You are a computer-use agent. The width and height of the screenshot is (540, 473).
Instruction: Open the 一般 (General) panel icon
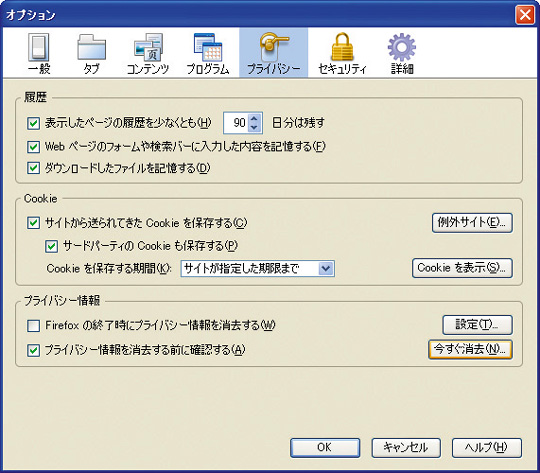(39, 48)
